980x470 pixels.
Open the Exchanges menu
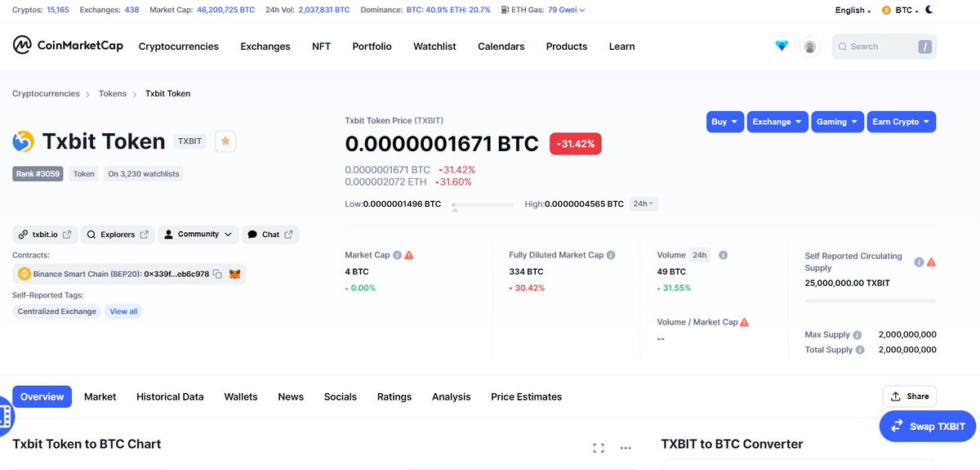[265, 47]
